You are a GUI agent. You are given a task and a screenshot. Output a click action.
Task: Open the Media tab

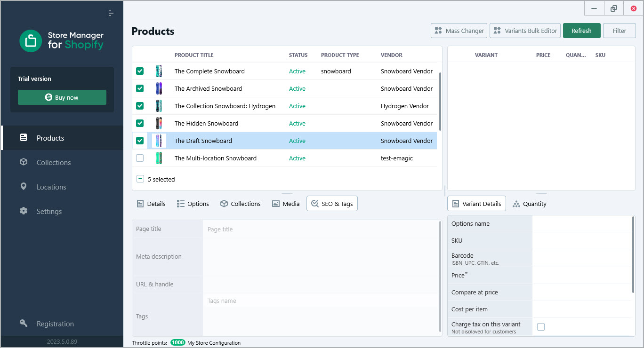(286, 204)
